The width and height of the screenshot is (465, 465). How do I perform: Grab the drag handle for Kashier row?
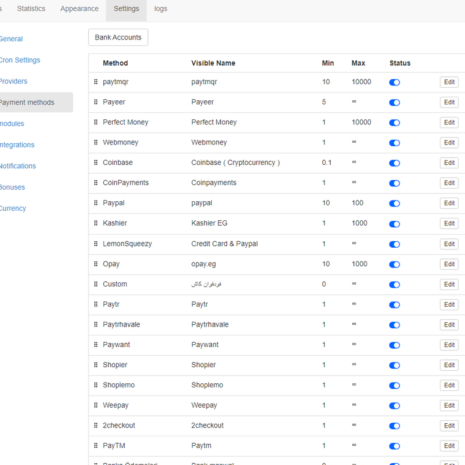point(96,223)
